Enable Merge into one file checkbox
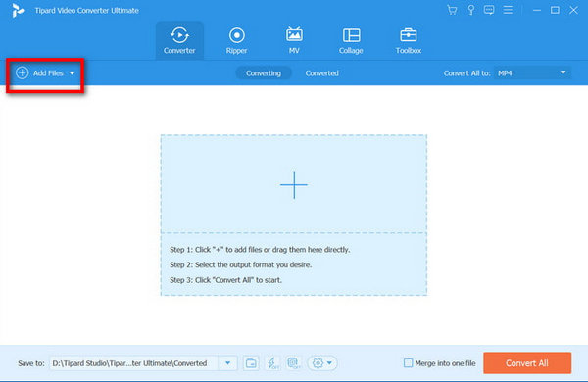This screenshot has height=382, width=588. 408,362
